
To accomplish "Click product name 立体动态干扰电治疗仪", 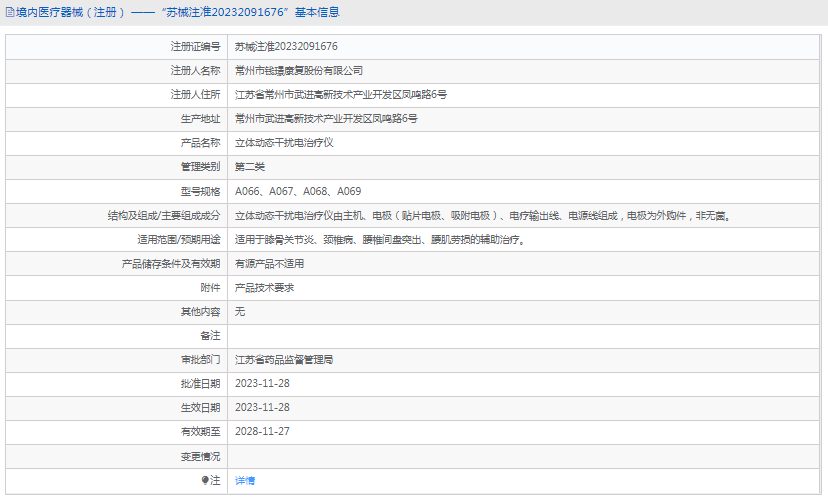I will (284, 143).
